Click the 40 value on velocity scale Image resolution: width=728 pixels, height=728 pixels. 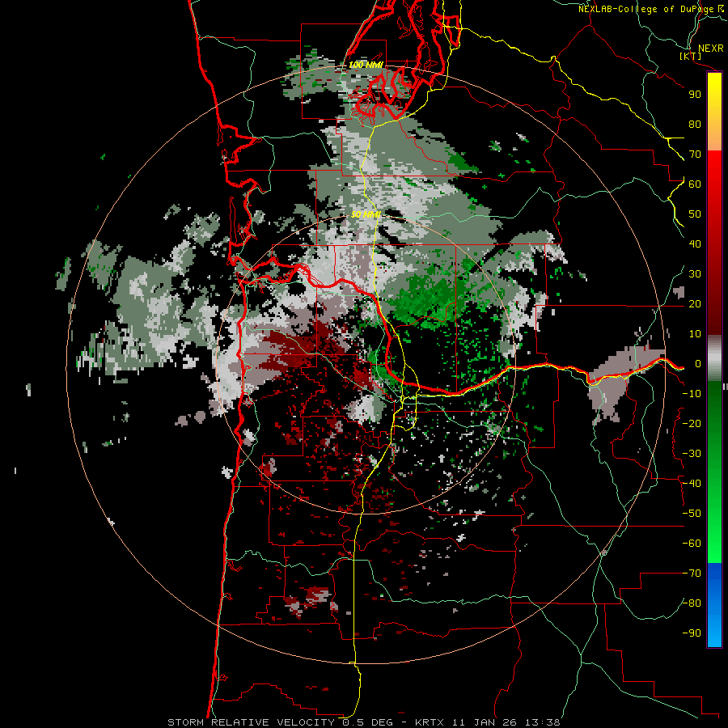click(x=695, y=244)
